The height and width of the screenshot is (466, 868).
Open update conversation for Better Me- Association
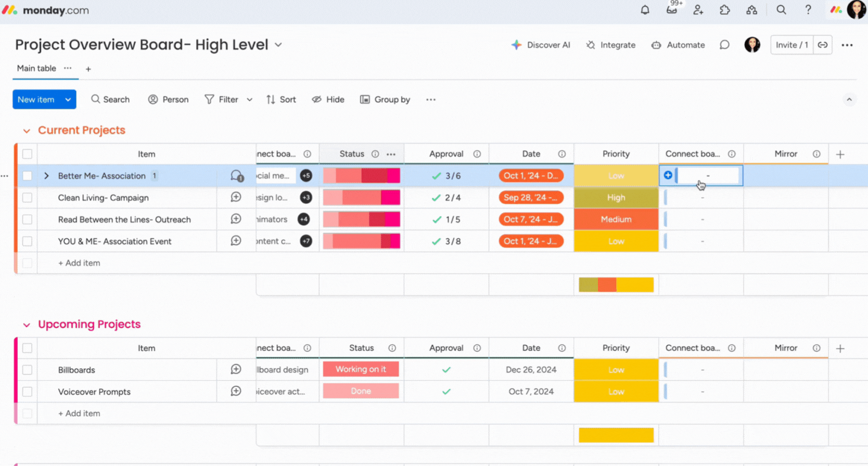click(x=237, y=176)
